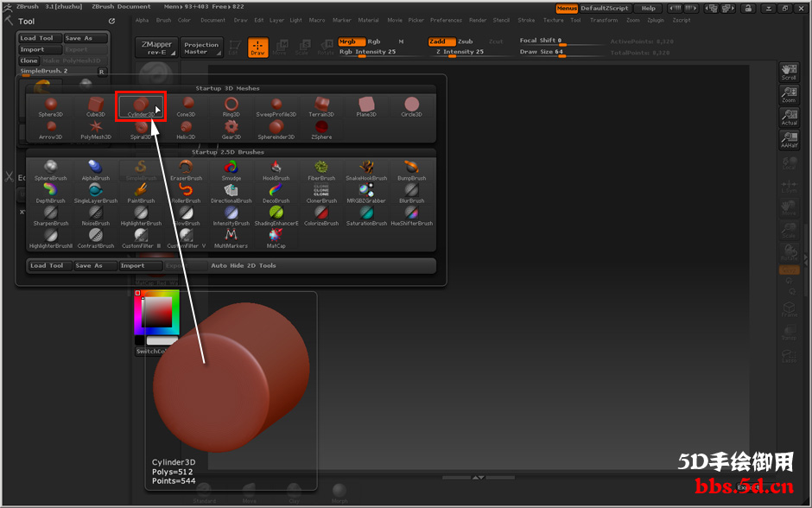Viewport: 812px width, 508px height.
Task: Select the Gear3D mesh
Action: click(231, 130)
